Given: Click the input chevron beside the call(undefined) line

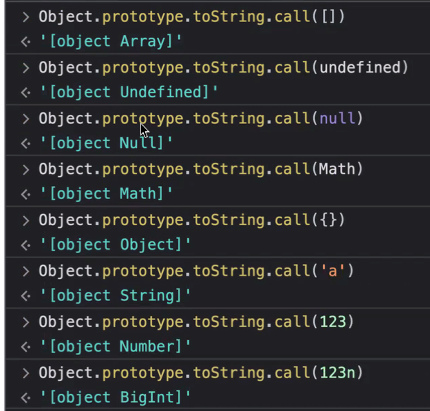Looking at the screenshot, I should 26,68.
